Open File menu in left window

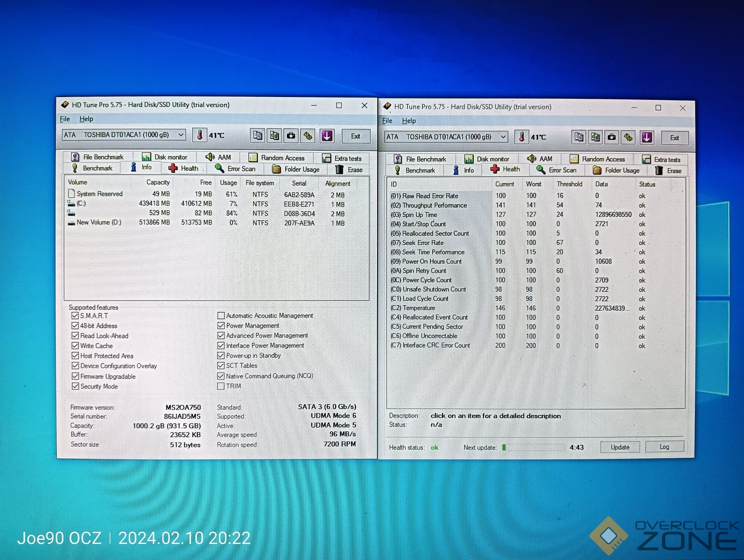[x=65, y=119]
